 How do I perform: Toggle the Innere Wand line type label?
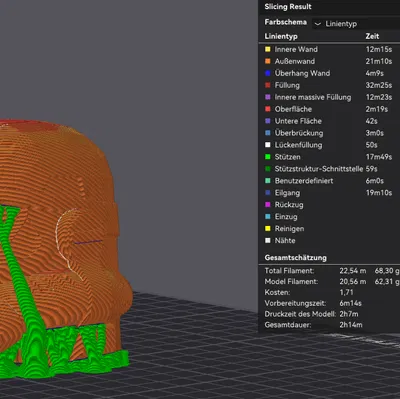click(x=296, y=49)
